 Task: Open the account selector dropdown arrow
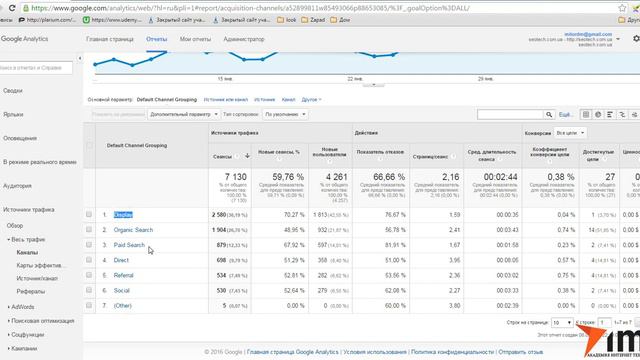point(618,39)
